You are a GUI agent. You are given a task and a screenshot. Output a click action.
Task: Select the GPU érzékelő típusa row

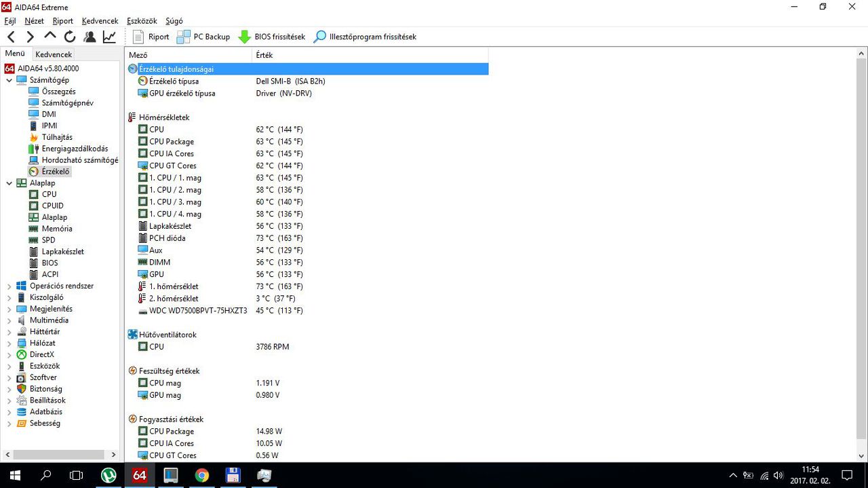307,93
